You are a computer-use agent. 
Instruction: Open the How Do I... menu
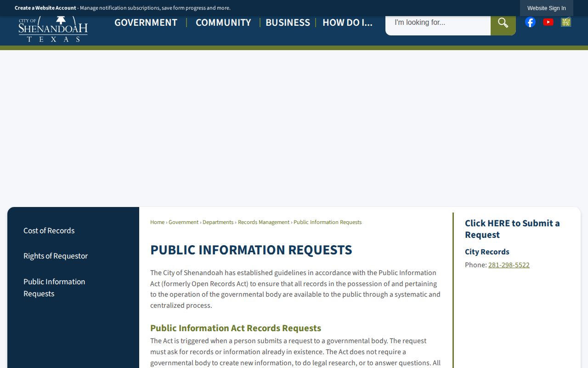point(347,23)
